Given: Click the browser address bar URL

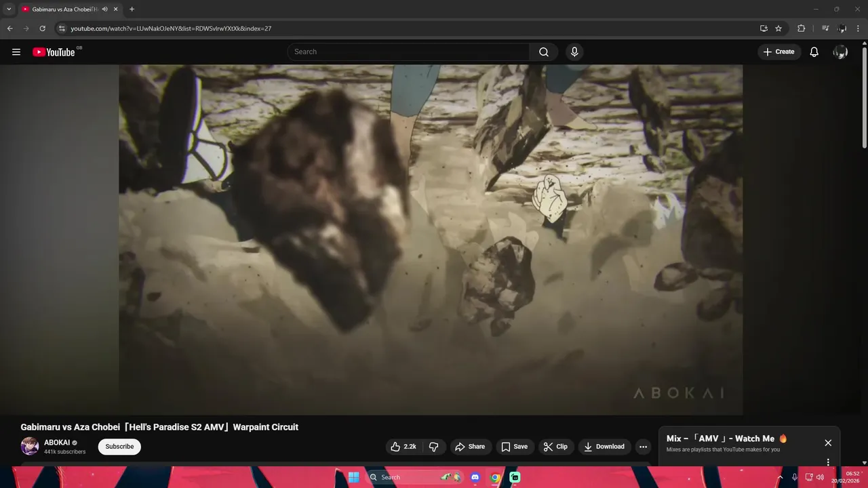Looking at the screenshot, I should coord(171,28).
